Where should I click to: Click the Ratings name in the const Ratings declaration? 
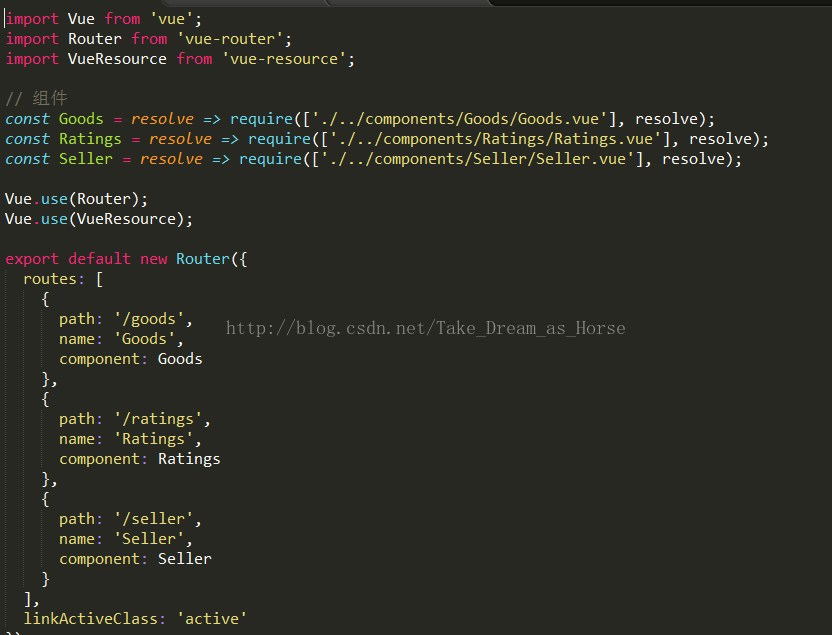click(90, 139)
